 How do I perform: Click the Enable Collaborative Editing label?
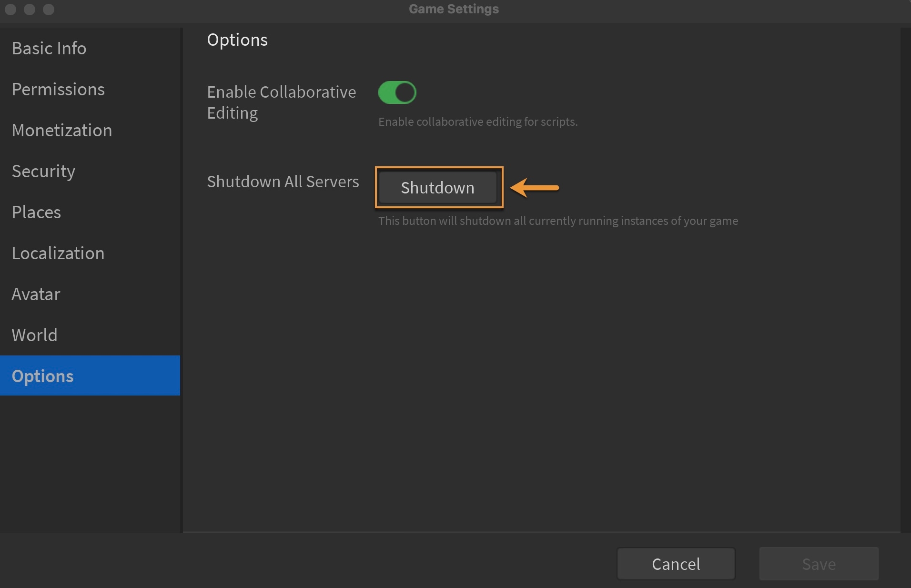coord(281,102)
